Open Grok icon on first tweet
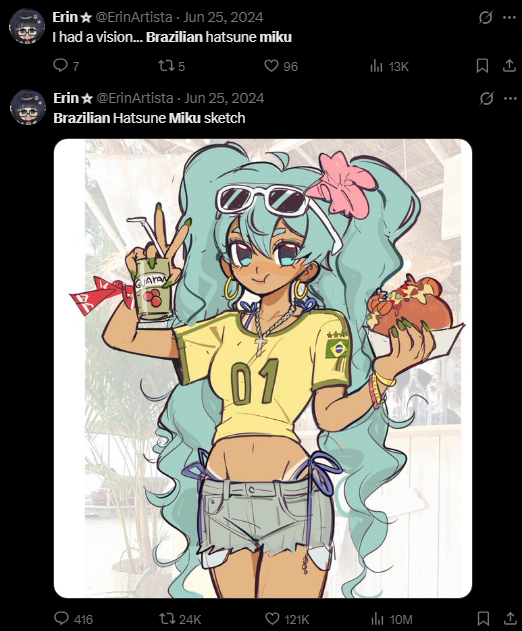This screenshot has width=522, height=631. [486, 17]
